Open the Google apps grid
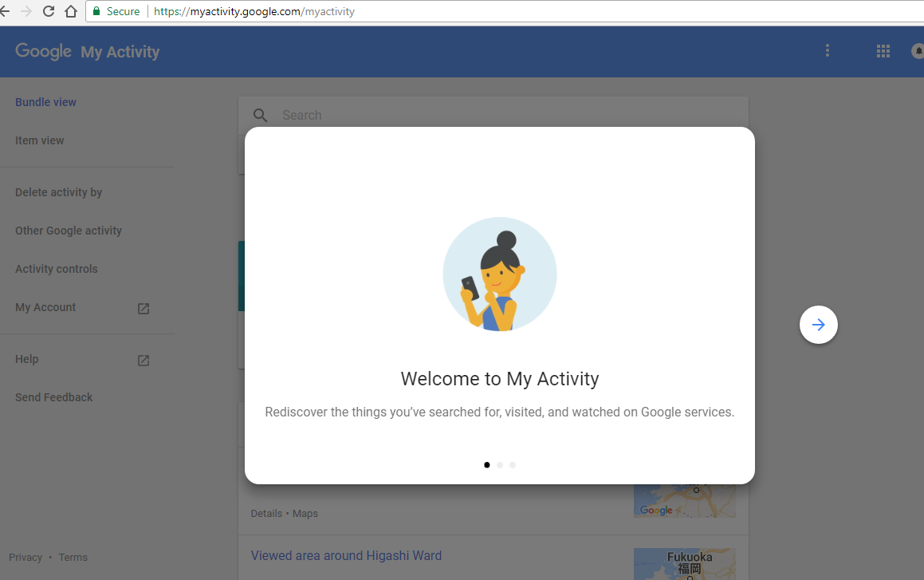This screenshot has height=580, width=924. click(883, 51)
